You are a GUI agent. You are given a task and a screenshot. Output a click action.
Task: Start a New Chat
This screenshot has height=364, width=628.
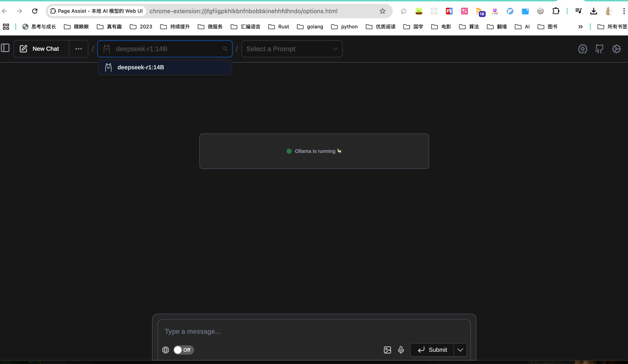(x=41, y=49)
